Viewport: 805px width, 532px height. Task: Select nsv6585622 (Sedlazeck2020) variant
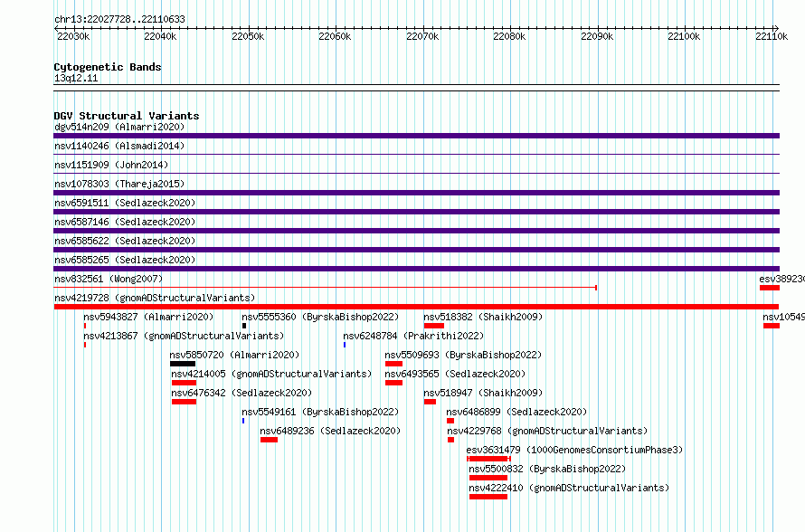pyautogui.click(x=125, y=241)
